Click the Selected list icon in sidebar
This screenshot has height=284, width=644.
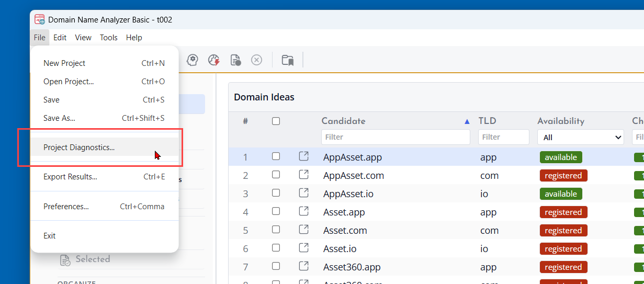click(65, 260)
